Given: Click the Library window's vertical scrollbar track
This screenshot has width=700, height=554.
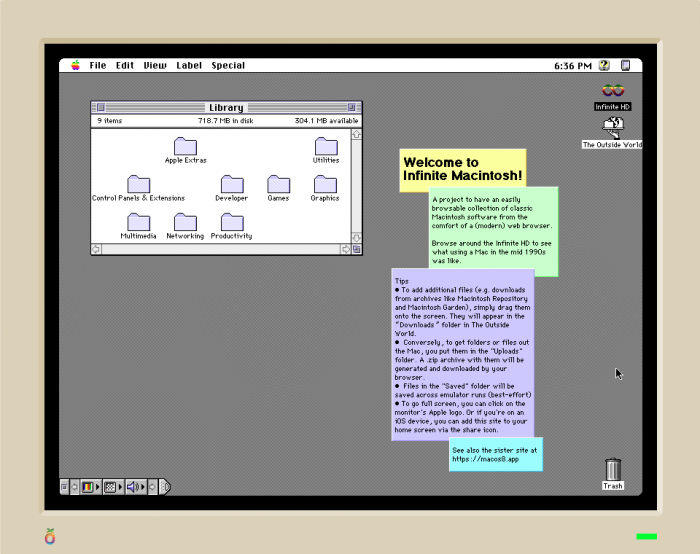Looking at the screenshot, I should pyautogui.click(x=356, y=186).
